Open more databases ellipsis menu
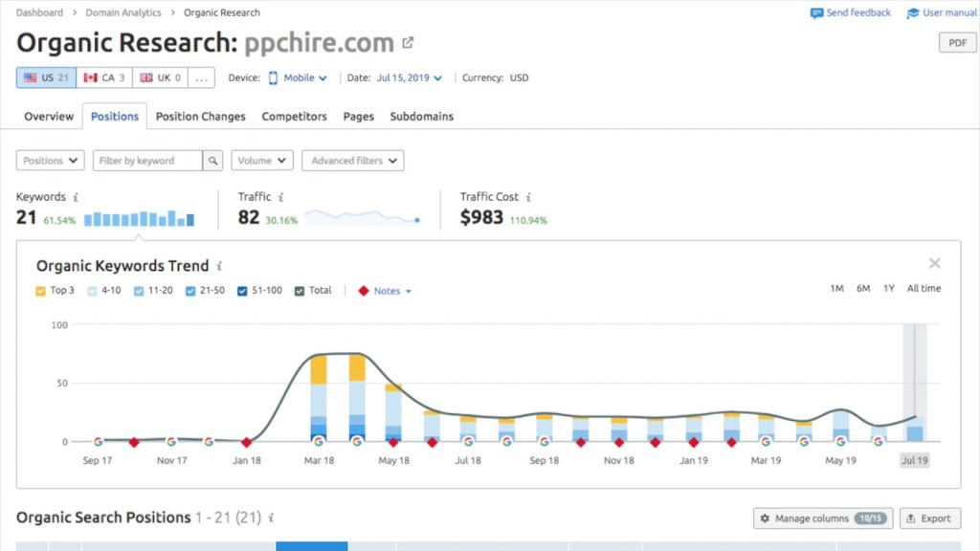Image resolution: width=980 pixels, height=551 pixels. pyautogui.click(x=201, y=78)
